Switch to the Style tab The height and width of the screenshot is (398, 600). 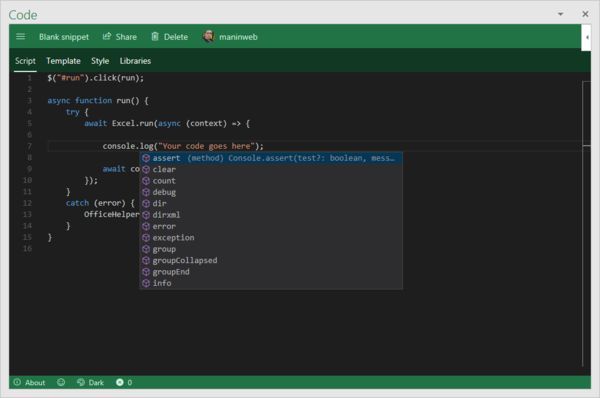pos(100,61)
